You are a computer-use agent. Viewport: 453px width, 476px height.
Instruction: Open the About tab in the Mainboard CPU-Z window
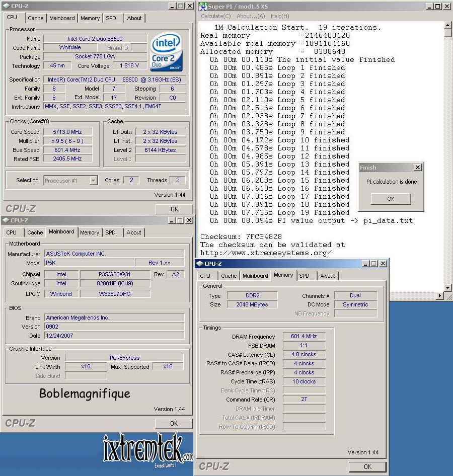[134, 232]
